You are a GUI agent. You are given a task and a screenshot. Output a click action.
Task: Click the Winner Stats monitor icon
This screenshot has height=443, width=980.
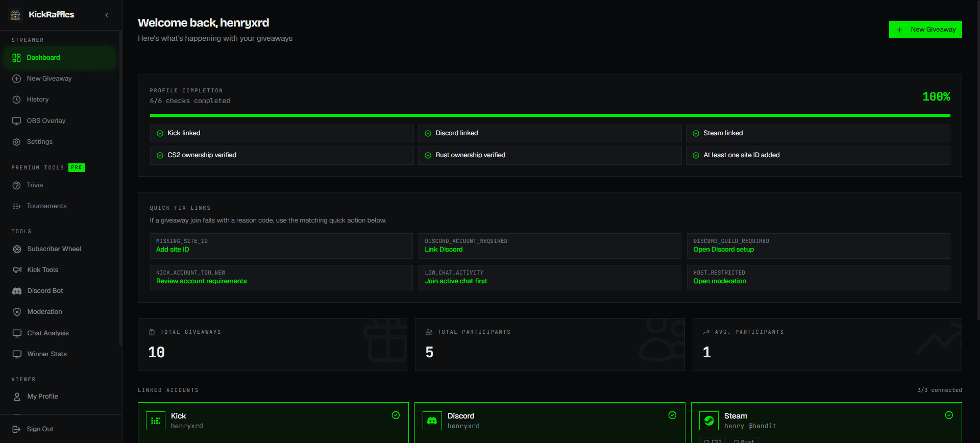[17, 354]
